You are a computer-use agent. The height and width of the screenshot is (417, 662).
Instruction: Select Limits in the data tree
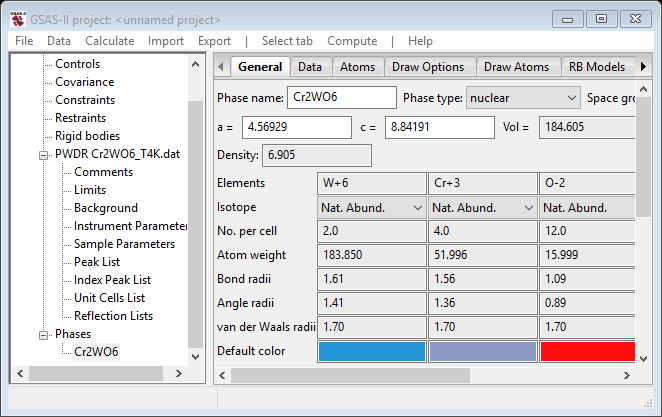point(90,190)
